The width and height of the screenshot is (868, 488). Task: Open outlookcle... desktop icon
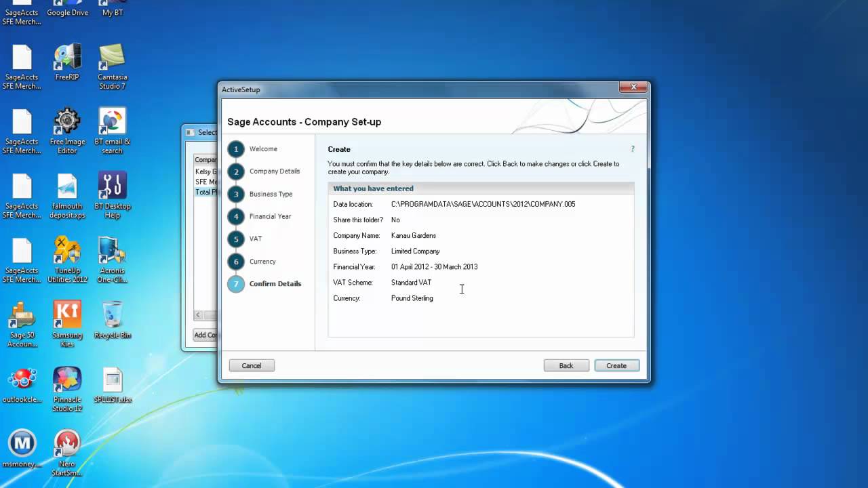22,384
